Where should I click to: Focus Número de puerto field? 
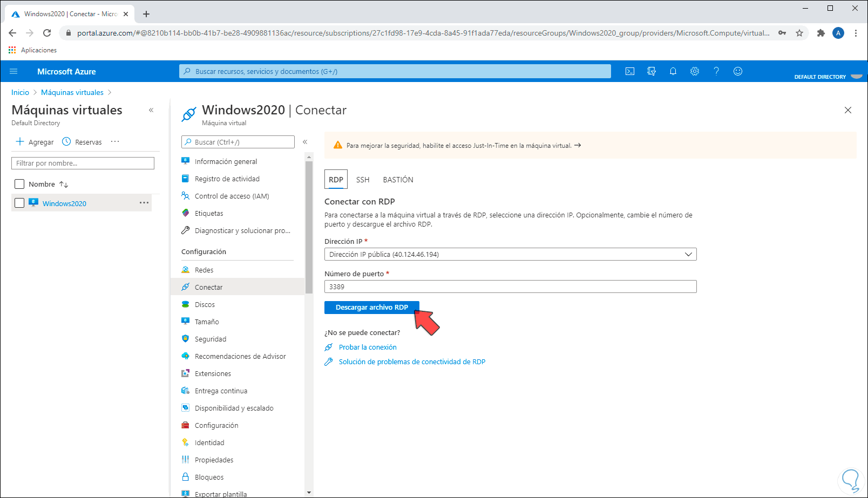(511, 286)
